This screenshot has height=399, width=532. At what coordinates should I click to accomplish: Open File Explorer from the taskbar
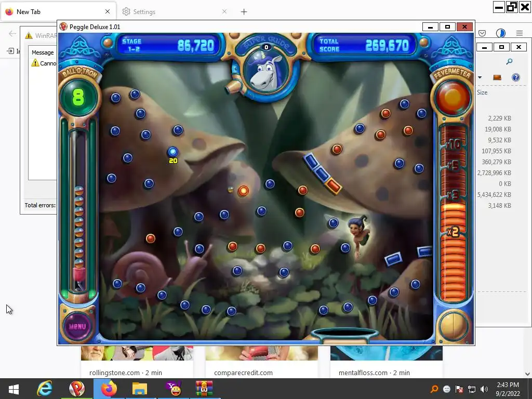[x=140, y=389]
